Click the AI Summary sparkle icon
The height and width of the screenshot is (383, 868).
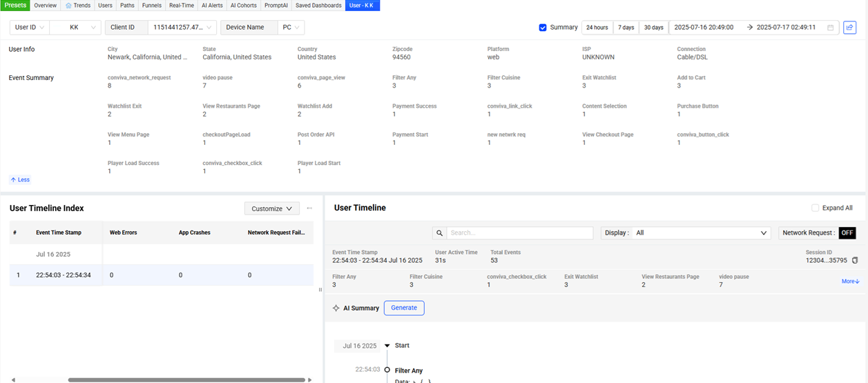coord(336,308)
